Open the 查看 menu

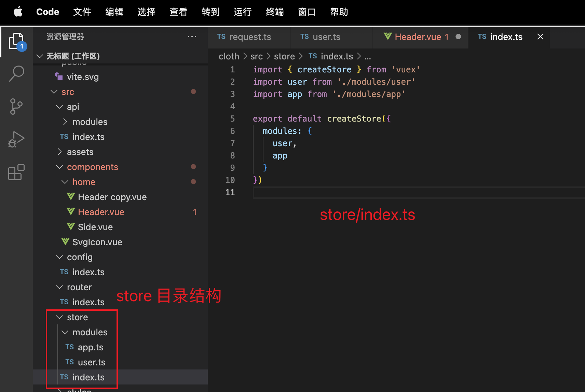tap(178, 12)
